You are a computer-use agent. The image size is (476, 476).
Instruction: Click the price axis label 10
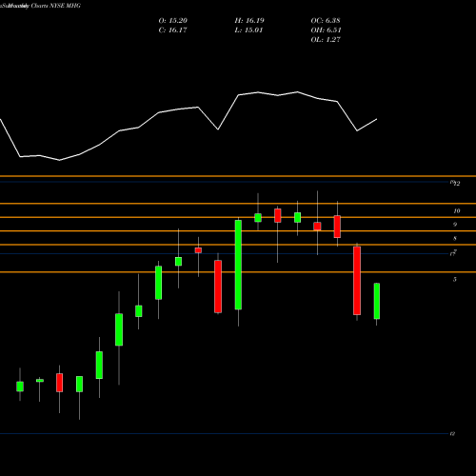(457, 211)
